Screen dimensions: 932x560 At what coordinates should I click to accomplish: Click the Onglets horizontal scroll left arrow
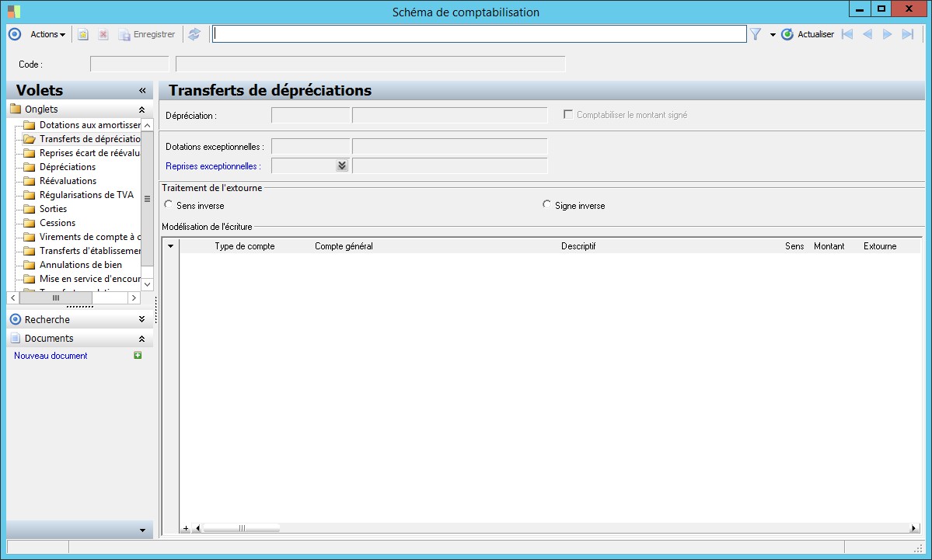pyautogui.click(x=13, y=298)
